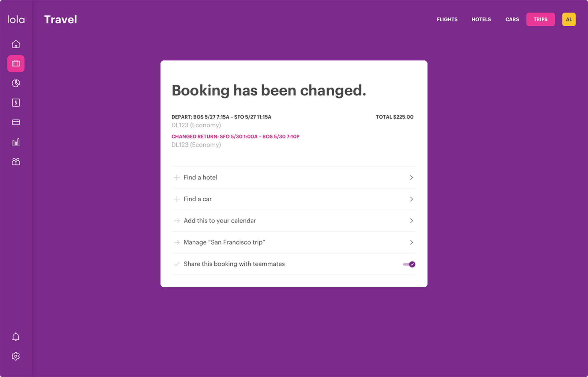Viewport: 588px width, 377px height.
Task: Open the bar chart analytics icon
Action: pos(16,142)
